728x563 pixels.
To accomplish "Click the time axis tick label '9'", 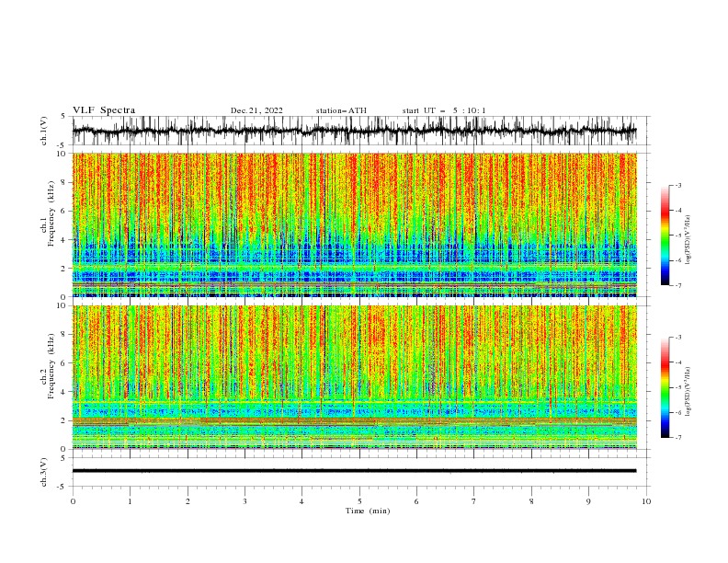I will coord(588,501).
